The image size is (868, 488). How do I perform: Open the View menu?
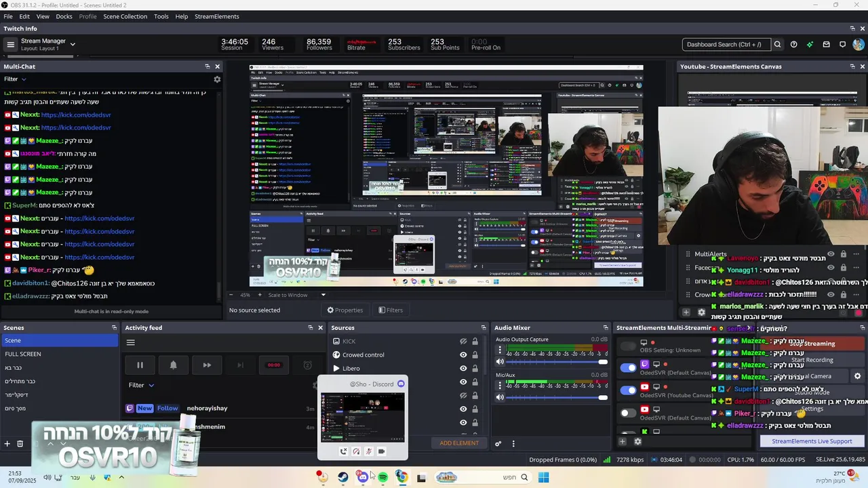point(43,16)
